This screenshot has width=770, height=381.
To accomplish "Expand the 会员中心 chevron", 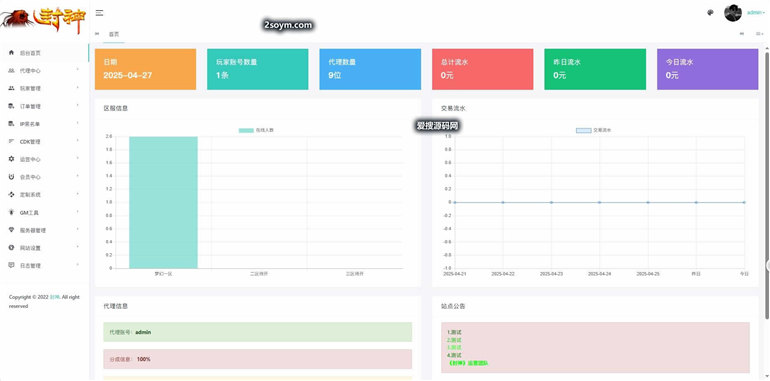I will coord(78,176).
